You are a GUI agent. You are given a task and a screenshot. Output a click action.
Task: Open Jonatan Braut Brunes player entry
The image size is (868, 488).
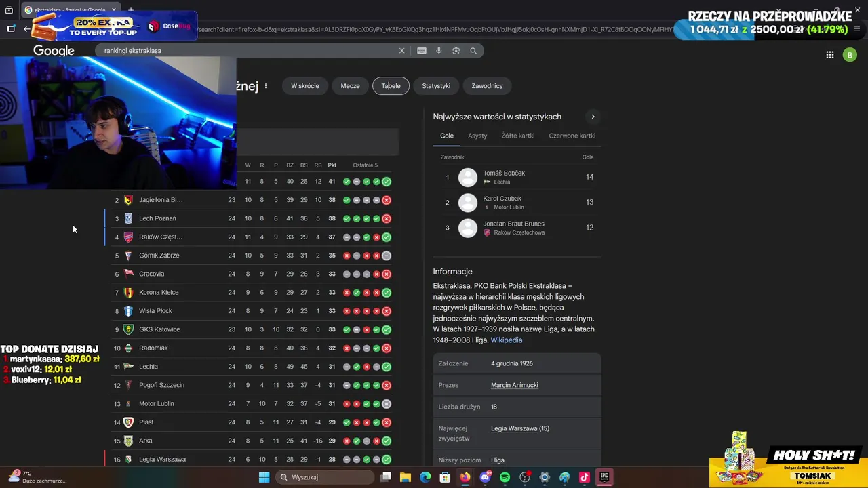pyautogui.click(x=517, y=228)
